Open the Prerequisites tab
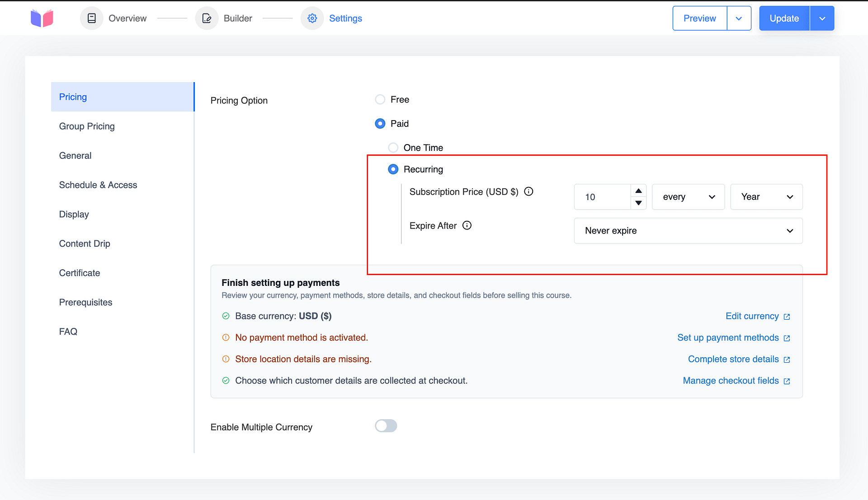Screen dimensions: 868x500 [x=123, y=303]
